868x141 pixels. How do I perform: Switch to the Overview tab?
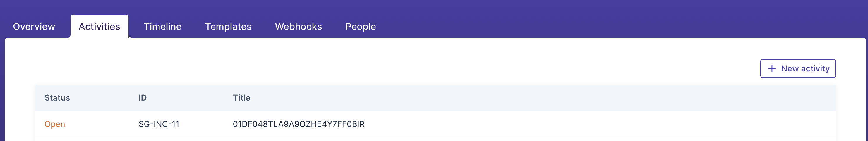[x=34, y=27]
